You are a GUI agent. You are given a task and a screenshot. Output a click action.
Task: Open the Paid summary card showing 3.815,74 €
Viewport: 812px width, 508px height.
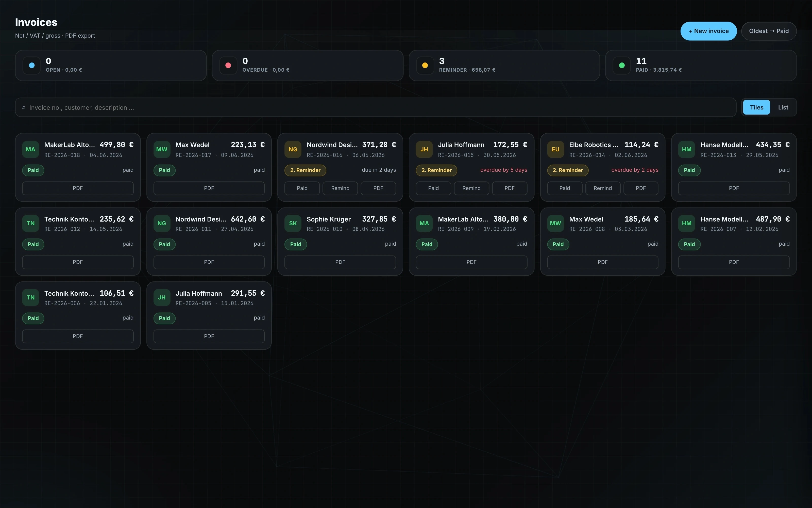[x=701, y=66]
